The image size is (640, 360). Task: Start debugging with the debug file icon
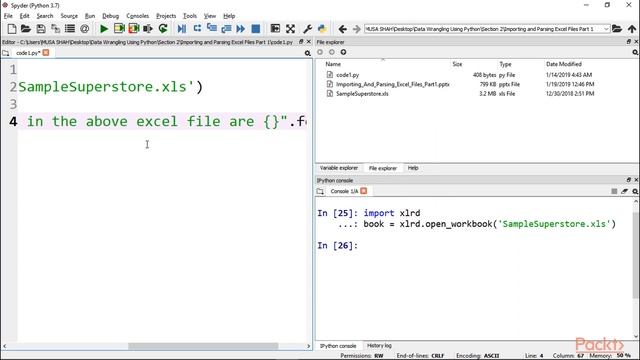(182, 29)
